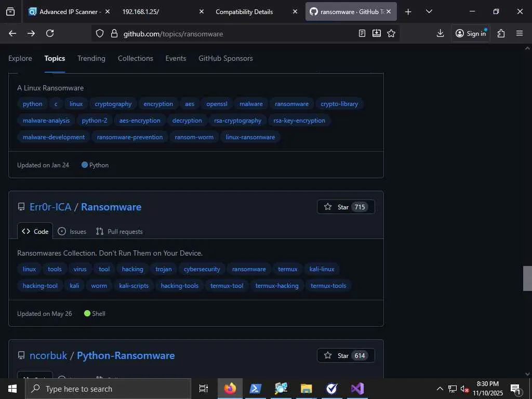Open the Python-Ransomware repository link
The image size is (532, 399).
click(x=126, y=355)
